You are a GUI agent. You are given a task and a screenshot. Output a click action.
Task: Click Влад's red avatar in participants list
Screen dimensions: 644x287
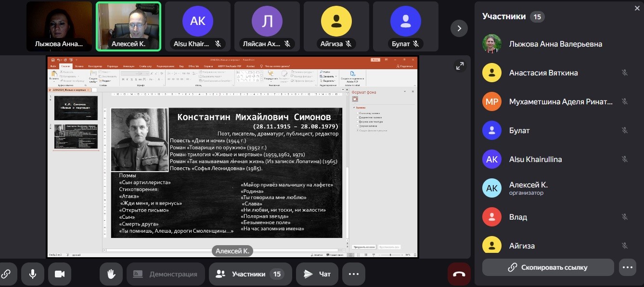click(492, 217)
